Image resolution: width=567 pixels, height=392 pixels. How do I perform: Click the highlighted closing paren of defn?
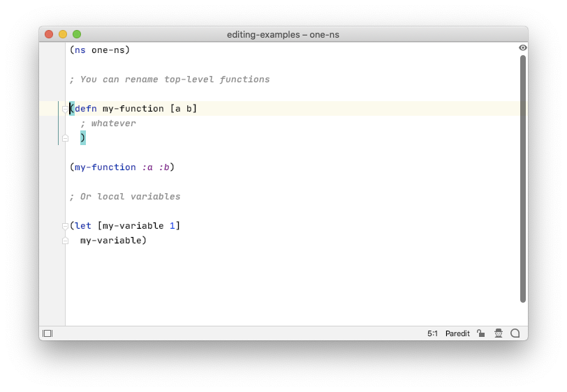coord(83,137)
